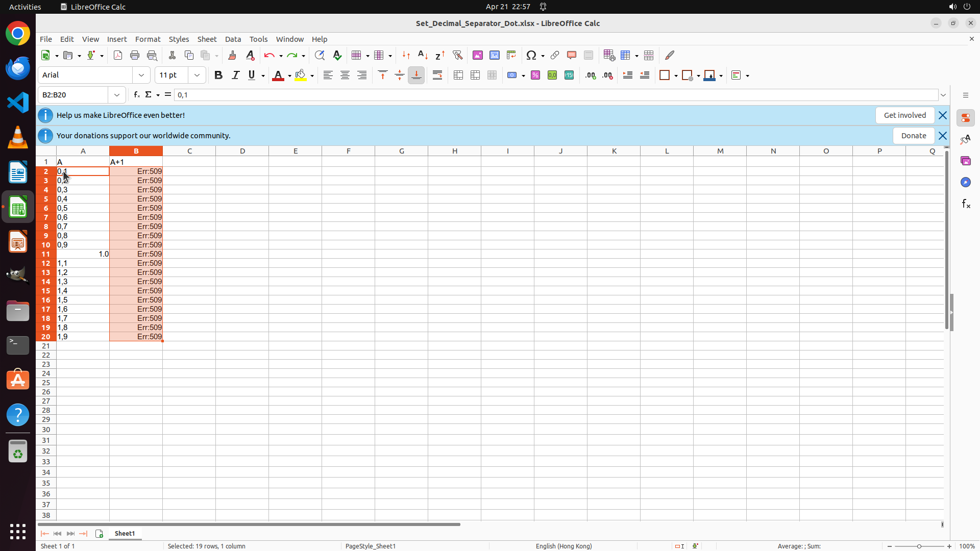Click the Donate button
The height and width of the screenshot is (551, 980).
(913, 136)
